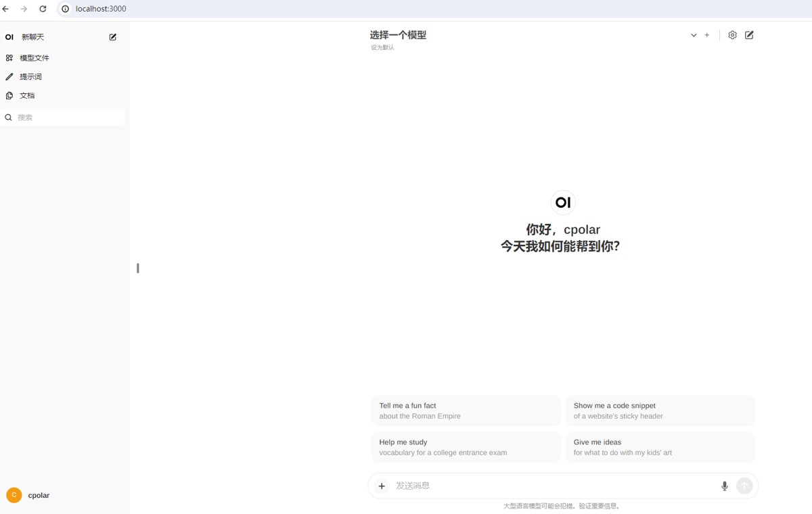Image resolution: width=812 pixels, height=514 pixels.
Task: Select the "Tell me a fun fact" suggestion
Action: pos(466,411)
